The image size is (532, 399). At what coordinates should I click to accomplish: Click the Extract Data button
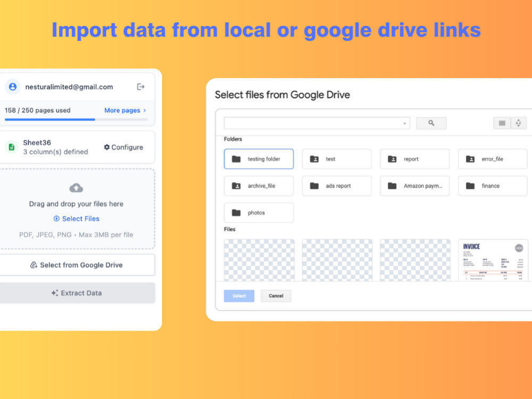[77, 293]
